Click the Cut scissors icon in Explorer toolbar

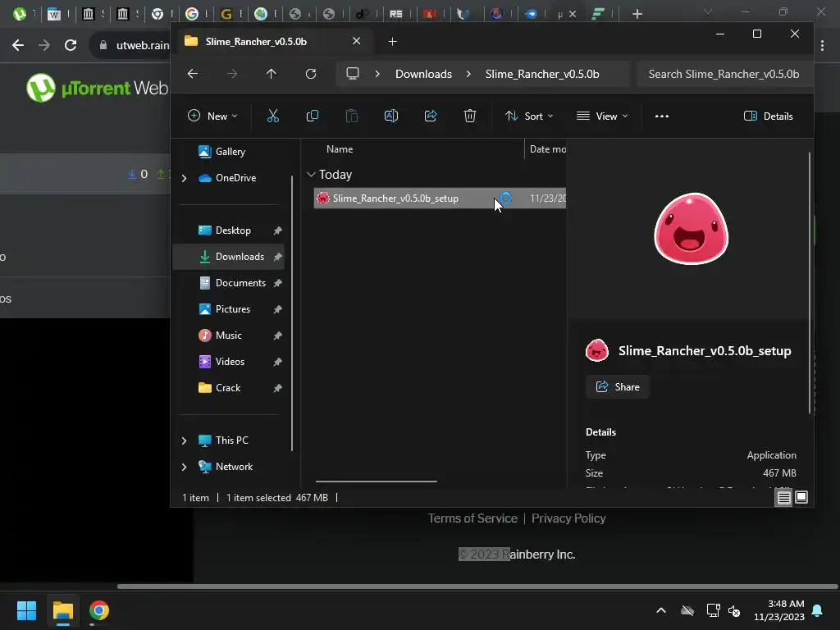[x=272, y=116]
